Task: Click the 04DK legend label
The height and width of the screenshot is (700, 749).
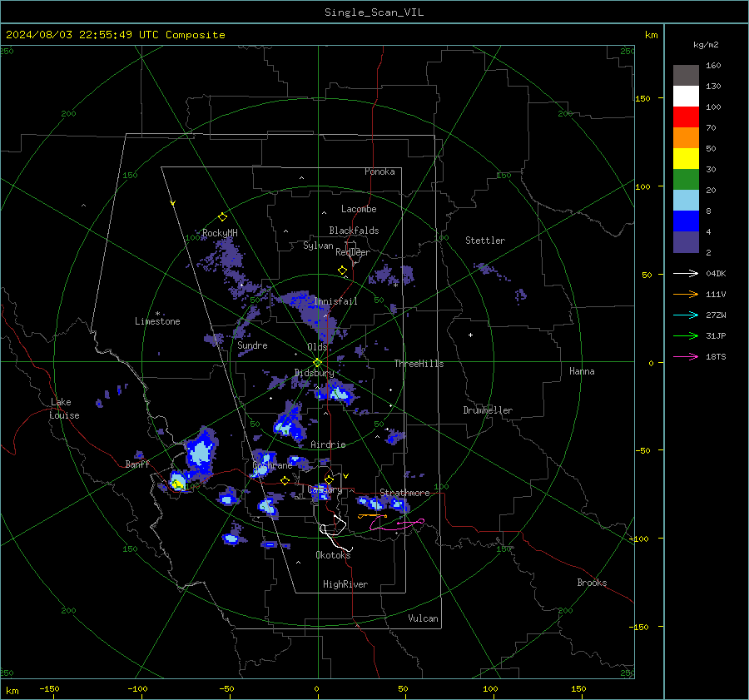Action: tap(716, 274)
